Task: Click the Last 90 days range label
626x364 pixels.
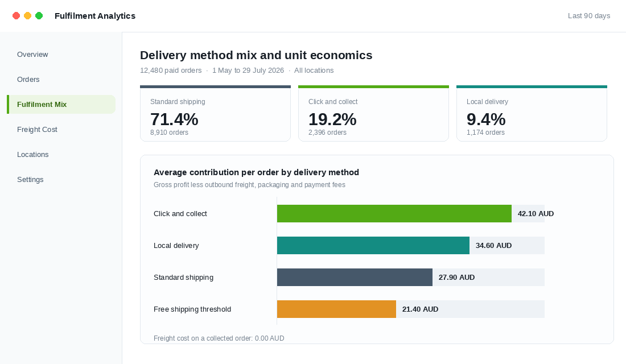Action: coord(589,16)
